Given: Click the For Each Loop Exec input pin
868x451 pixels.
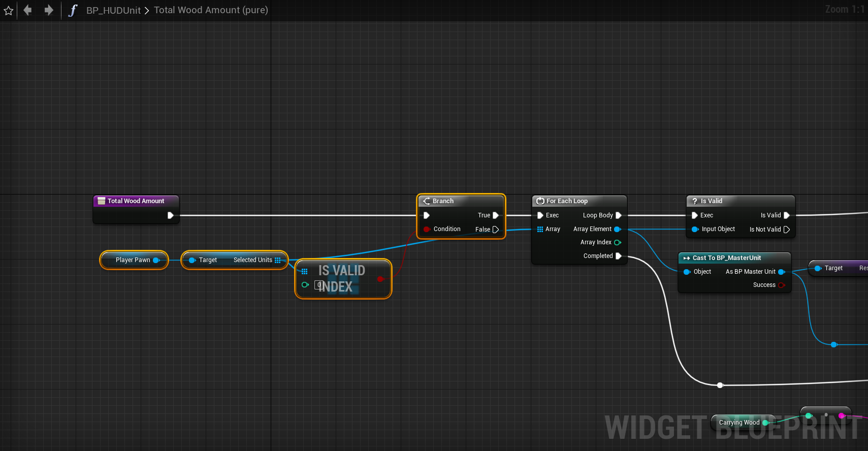Looking at the screenshot, I should click(x=540, y=215).
